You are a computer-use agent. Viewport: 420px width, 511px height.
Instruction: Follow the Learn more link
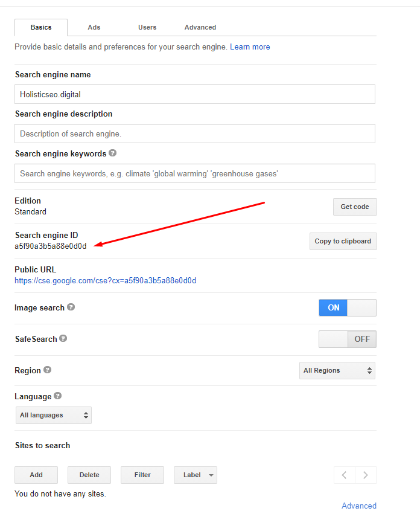click(x=250, y=47)
